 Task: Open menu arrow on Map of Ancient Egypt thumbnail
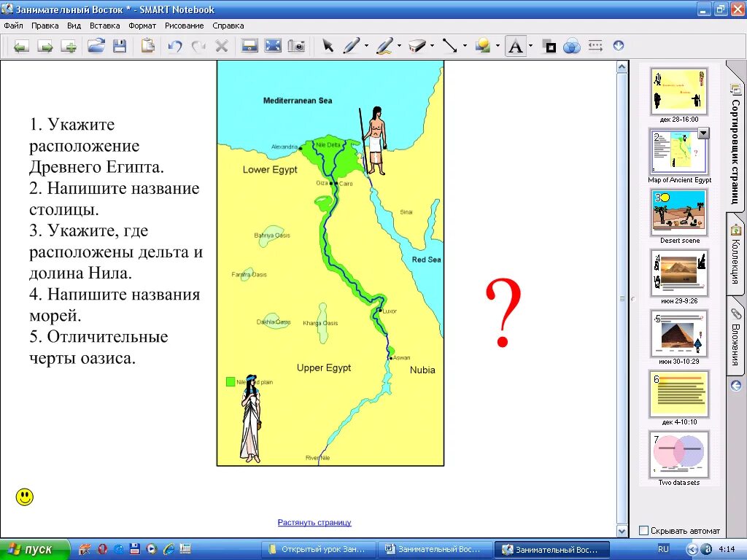[704, 133]
